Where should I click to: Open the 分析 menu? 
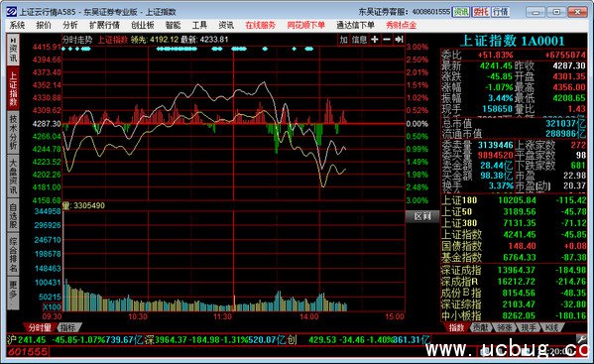70,25
